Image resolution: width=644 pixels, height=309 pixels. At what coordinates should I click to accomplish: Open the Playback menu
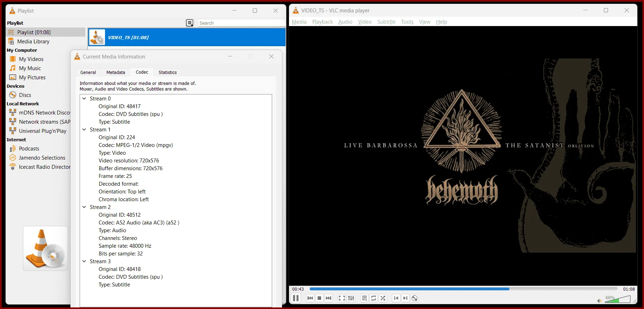[323, 22]
